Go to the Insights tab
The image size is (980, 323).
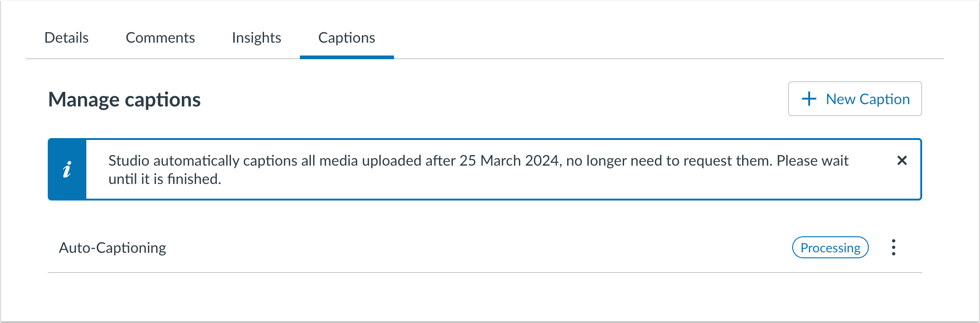tap(256, 38)
